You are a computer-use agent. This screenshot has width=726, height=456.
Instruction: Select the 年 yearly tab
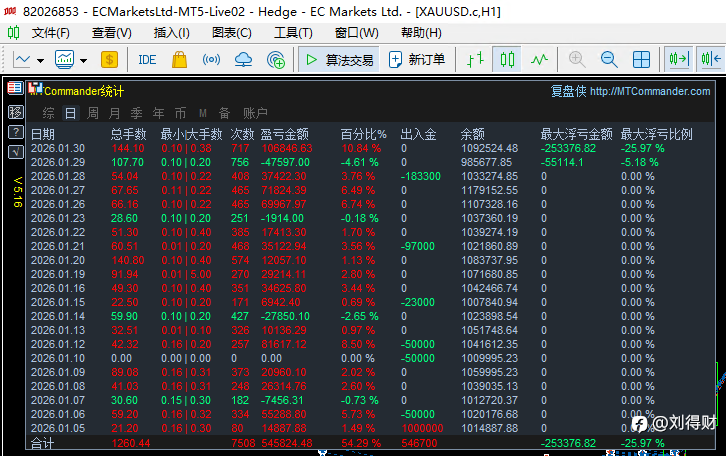click(159, 113)
